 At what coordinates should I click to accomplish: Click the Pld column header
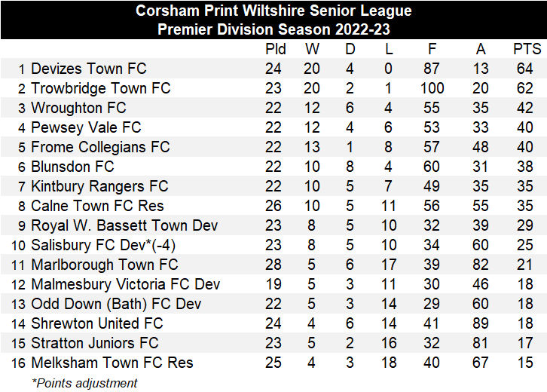point(275,49)
